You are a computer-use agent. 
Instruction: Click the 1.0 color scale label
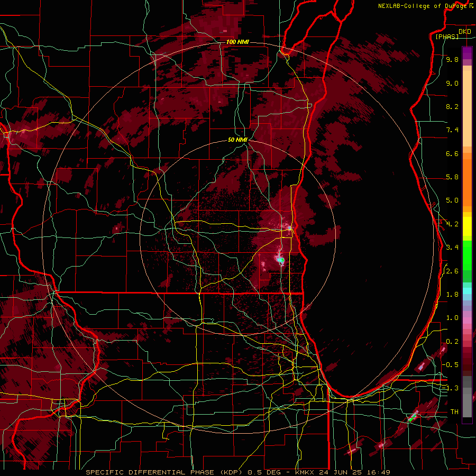tap(452, 318)
